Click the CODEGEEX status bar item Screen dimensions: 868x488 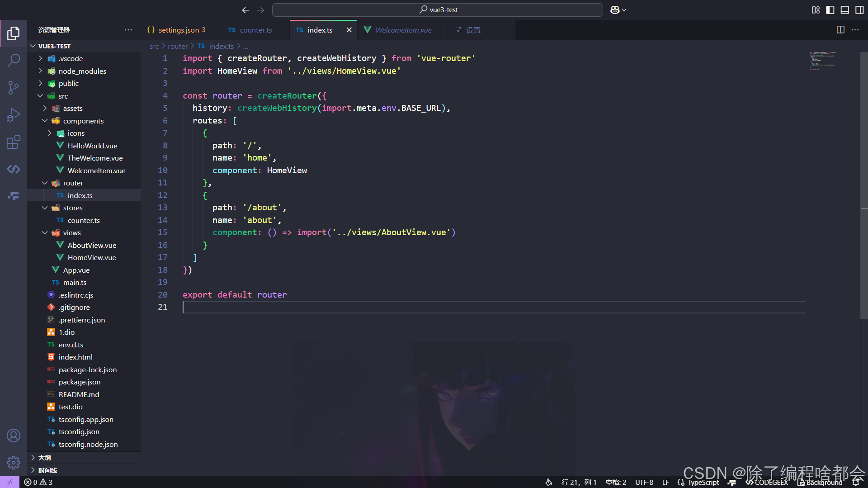click(767, 482)
